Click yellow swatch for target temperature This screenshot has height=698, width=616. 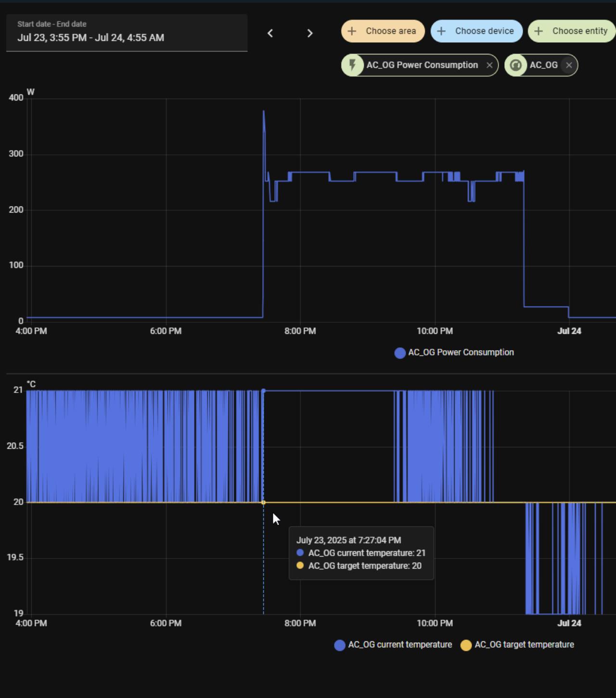466,645
